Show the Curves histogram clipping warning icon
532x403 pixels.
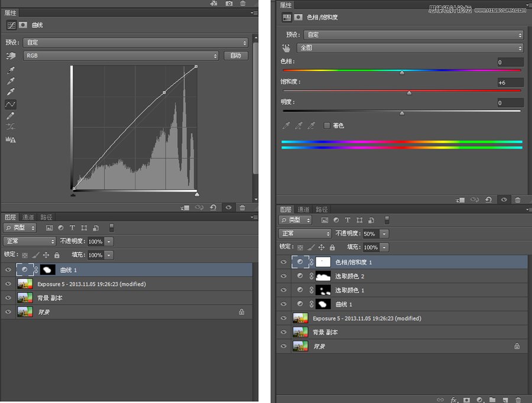tap(11, 140)
